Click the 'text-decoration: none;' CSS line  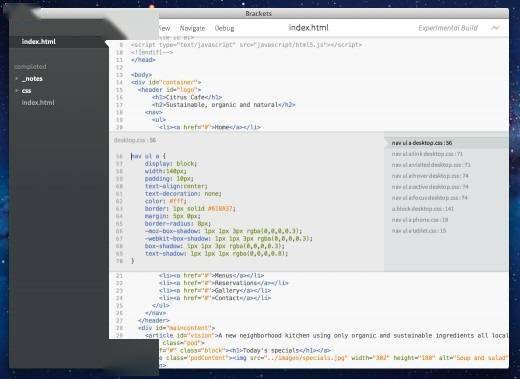[183, 194]
